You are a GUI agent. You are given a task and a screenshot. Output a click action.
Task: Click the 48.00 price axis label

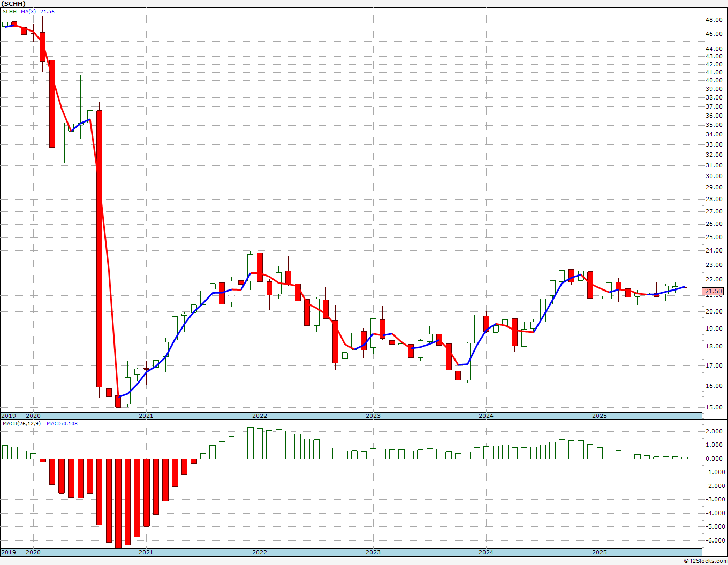[714, 20]
